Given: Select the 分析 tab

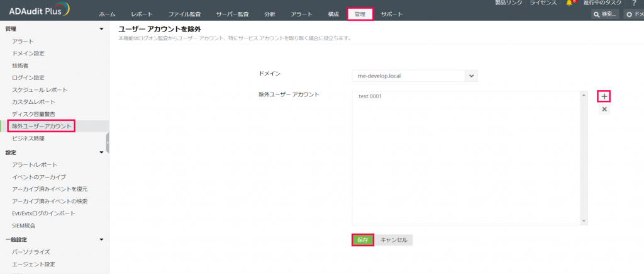Looking at the screenshot, I should [270, 14].
